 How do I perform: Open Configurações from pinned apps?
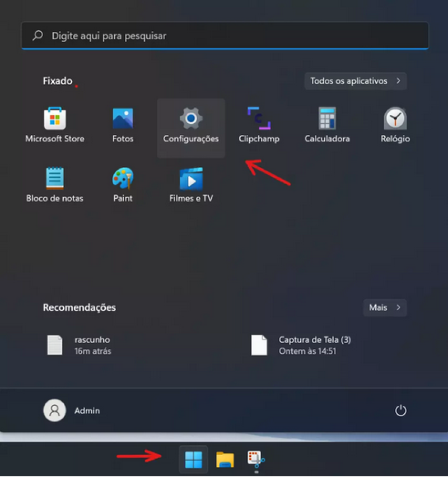click(191, 128)
